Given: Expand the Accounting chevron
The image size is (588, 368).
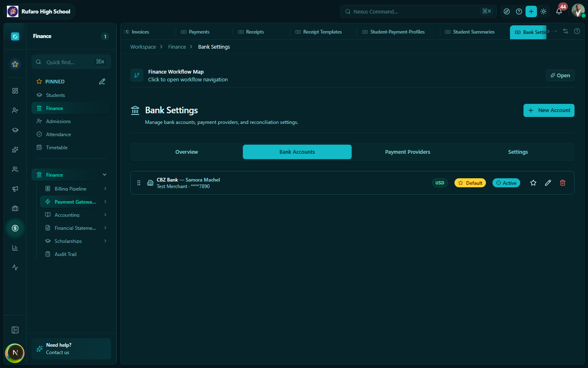Looking at the screenshot, I should (x=105, y=215).
